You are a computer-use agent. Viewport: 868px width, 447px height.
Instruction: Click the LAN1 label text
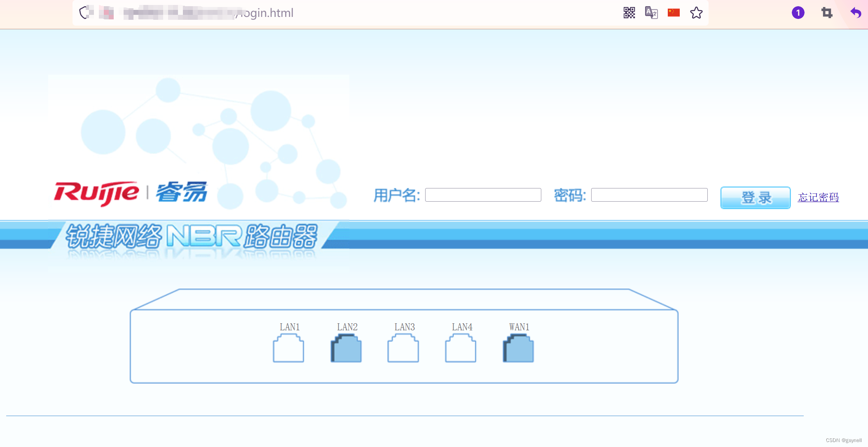[290, 327]
